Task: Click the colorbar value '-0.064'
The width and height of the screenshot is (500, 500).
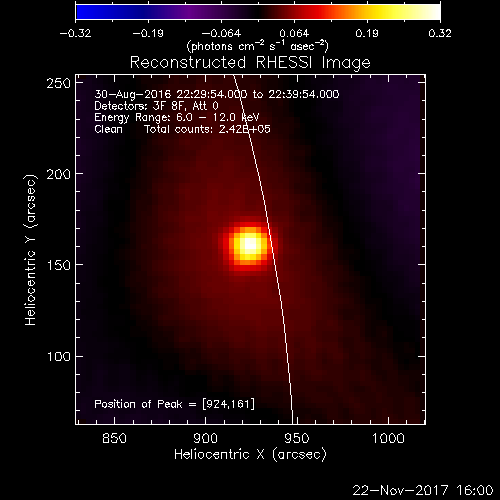Action: click(221, 34)
